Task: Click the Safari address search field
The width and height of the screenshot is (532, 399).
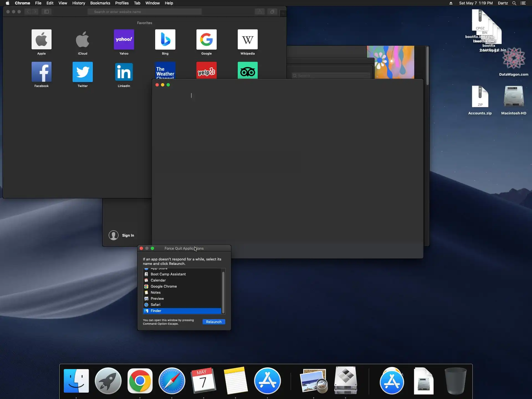Action: tap(145, 12)
